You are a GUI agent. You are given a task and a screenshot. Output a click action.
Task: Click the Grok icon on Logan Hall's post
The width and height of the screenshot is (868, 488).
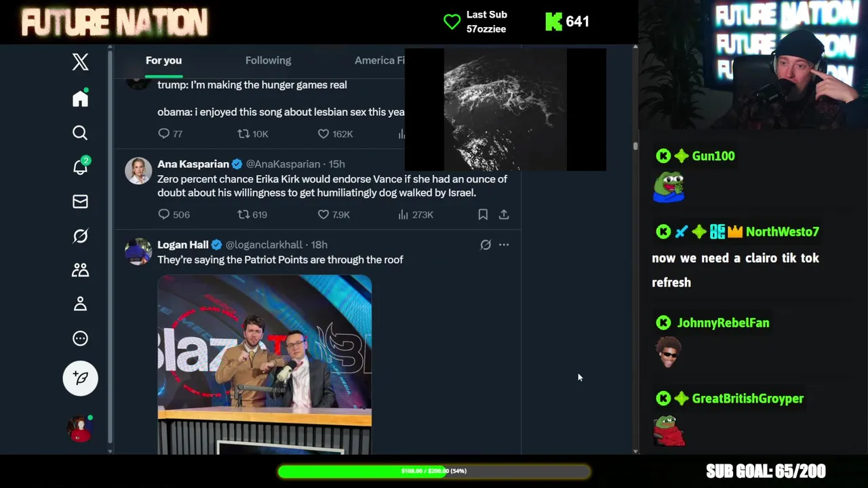(x=486, y=245)
